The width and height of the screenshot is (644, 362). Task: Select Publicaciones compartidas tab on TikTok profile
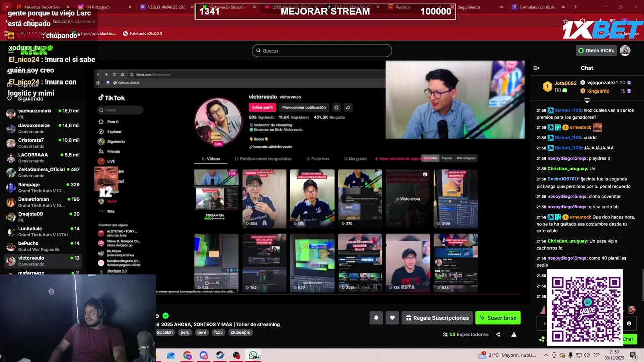click(263, 159)
